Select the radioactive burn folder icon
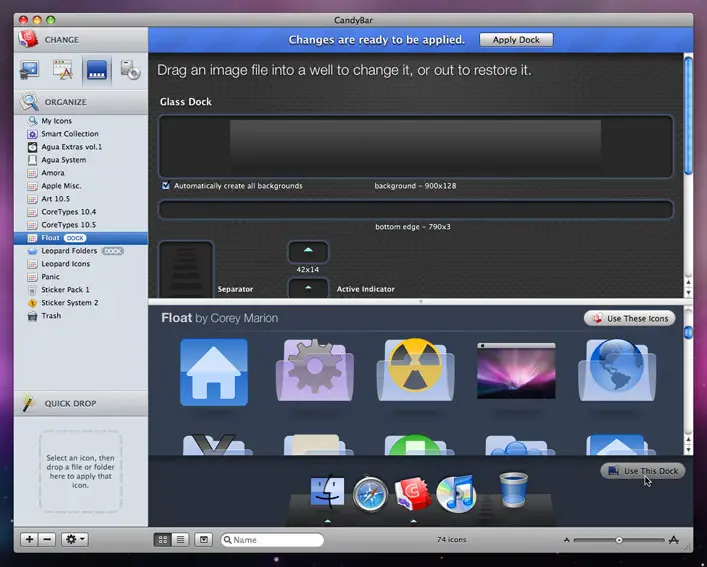Image resolution: width=707 pixels, height=567 pixels. point(415,370)
